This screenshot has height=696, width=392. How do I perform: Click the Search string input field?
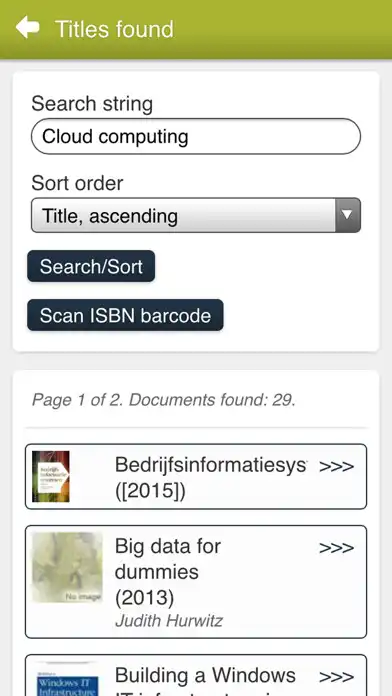pos(196,136)
